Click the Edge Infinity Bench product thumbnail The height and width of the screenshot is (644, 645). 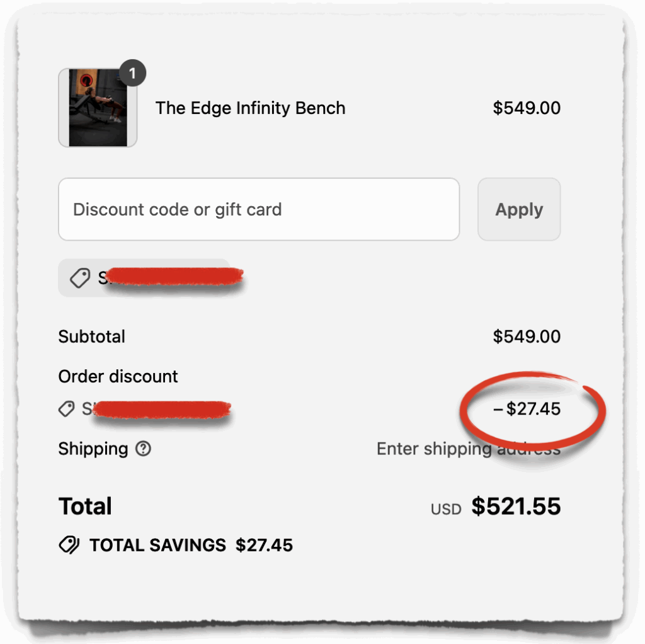pos(98,108)
